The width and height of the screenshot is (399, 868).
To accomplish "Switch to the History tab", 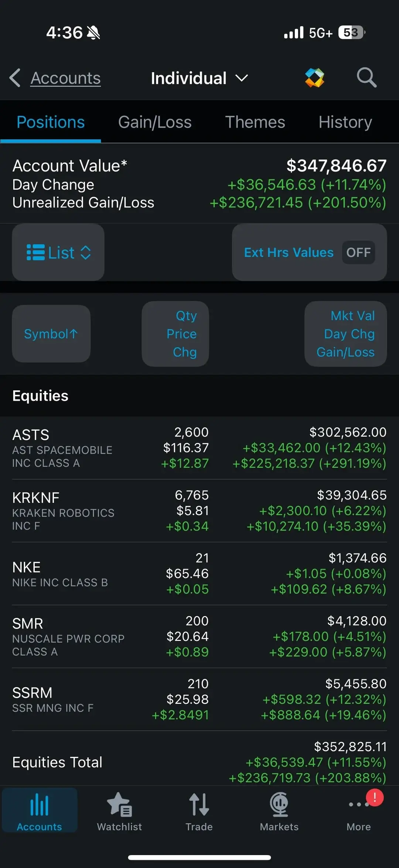I will [x=345, y=122].
